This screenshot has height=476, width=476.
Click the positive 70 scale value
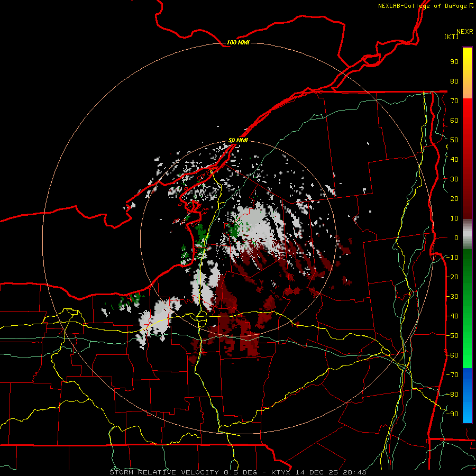coord(454,101)
